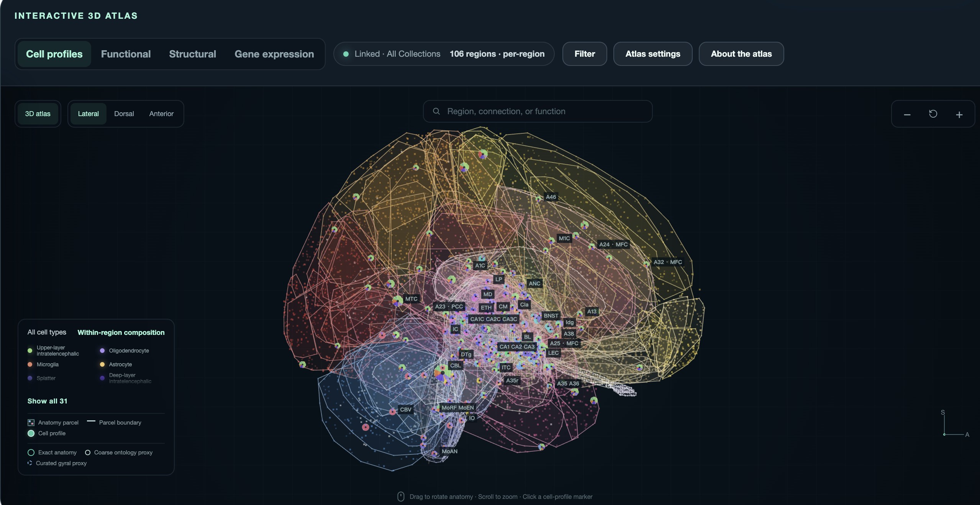
Task: Open the Linked All Collections selector
Action: [444, 54]
